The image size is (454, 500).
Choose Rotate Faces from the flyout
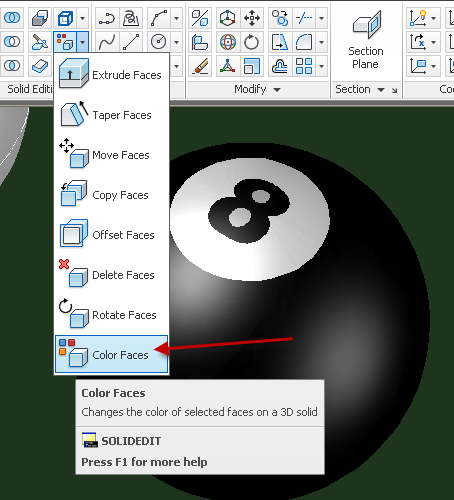111,315
